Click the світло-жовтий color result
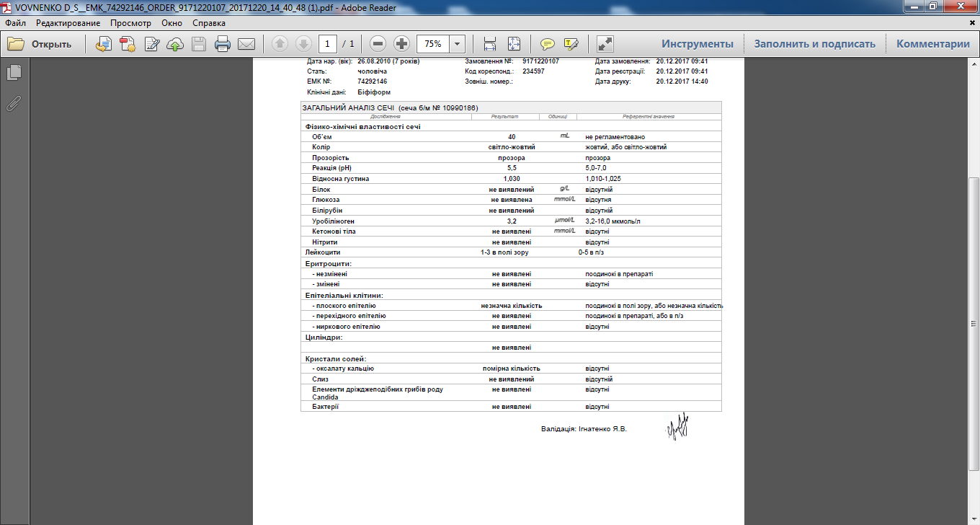Image resolution: width=980 pixels, height=525 pixels. point(512,147)
